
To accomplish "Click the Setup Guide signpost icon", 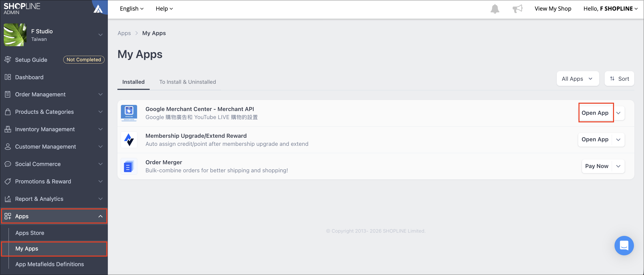I will 8,60.
